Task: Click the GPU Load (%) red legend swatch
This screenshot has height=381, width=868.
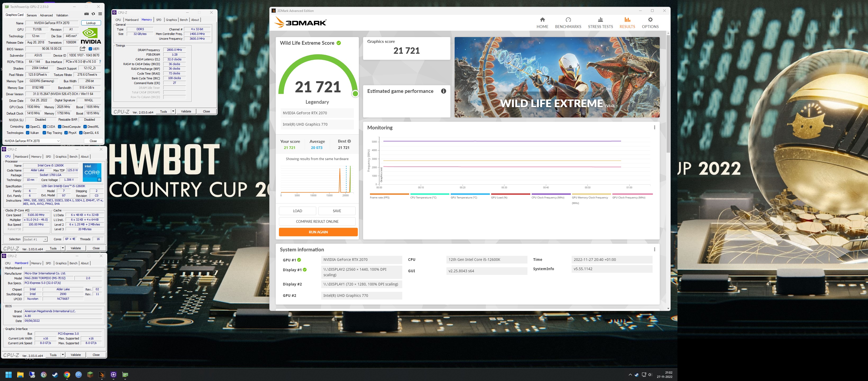Action: [510, 194]
